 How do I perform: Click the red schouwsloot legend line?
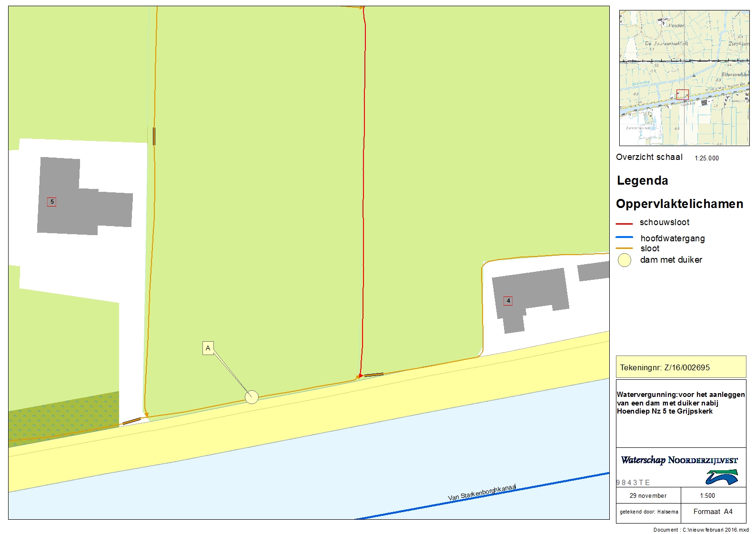[624, 223]
